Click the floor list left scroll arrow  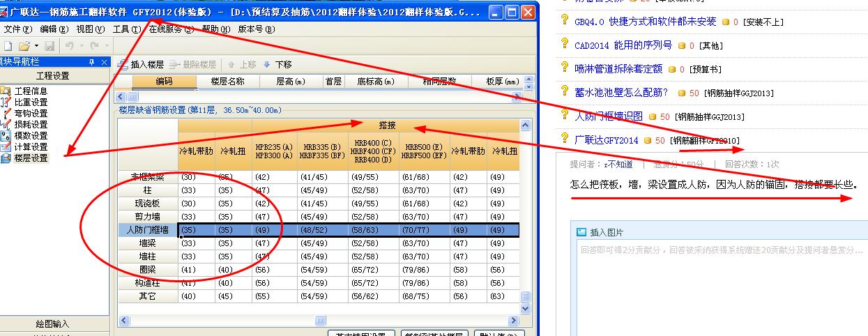[x=121, y=96]
